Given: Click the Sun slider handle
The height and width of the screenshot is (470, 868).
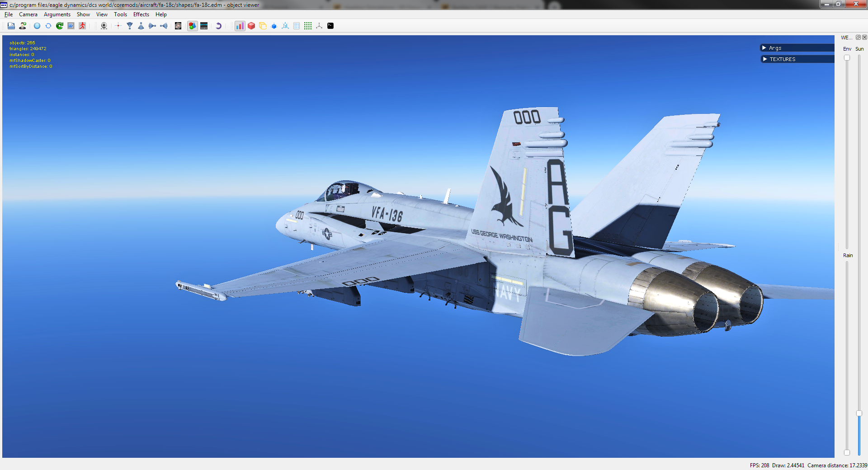Looking at the screenshot, I should point(859,414).
